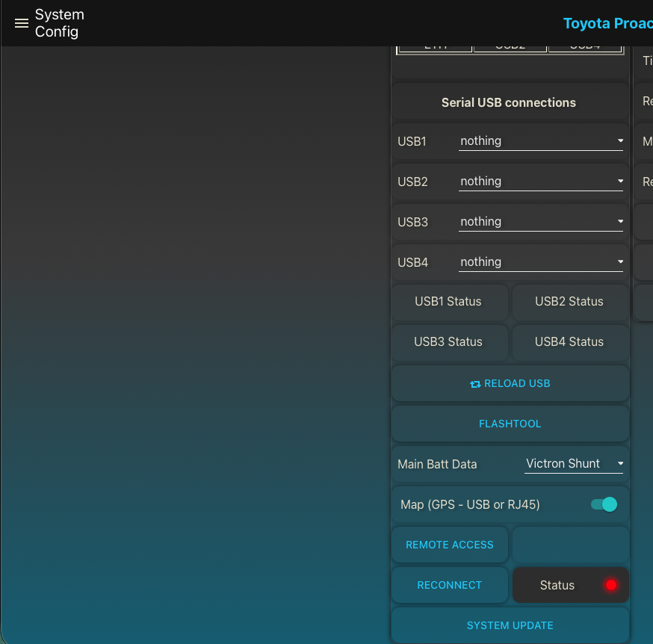The height and width of the screenshot is (644, 653).
Task: Open the Main Batt Data dropdown
Action: pos(574,464)
